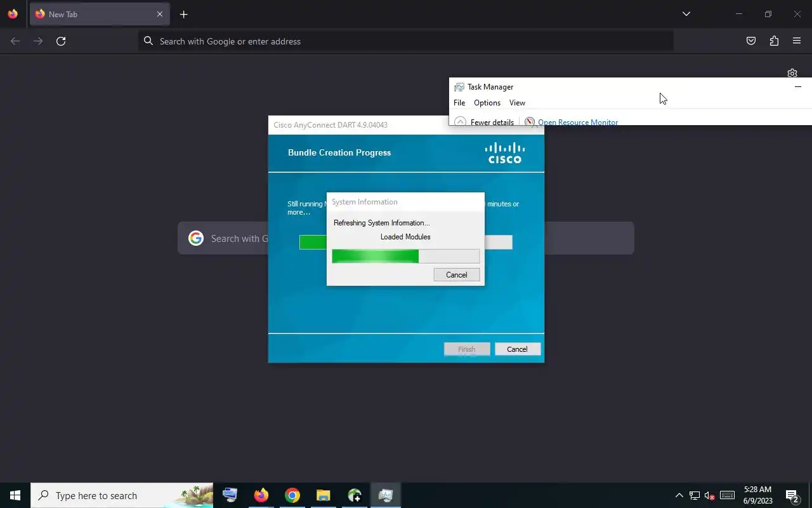Click the Bundle Creation Progress heading
812x508 pixels.
339,152
